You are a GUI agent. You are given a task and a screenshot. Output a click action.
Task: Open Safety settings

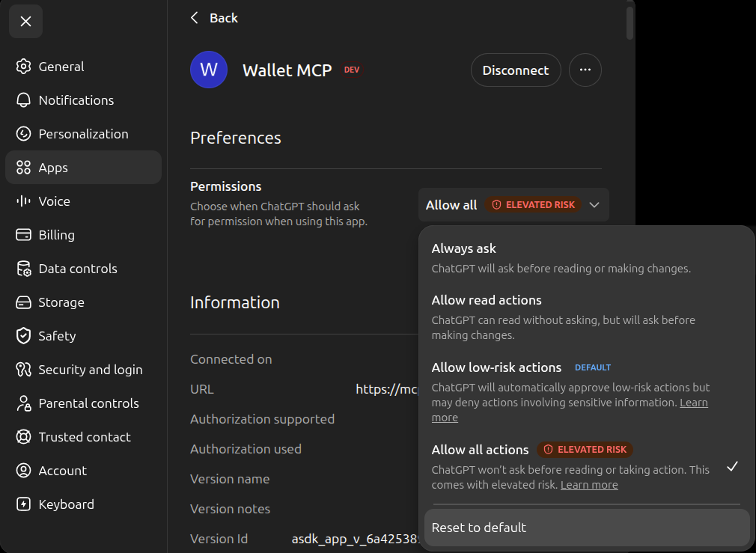point(83,336)
